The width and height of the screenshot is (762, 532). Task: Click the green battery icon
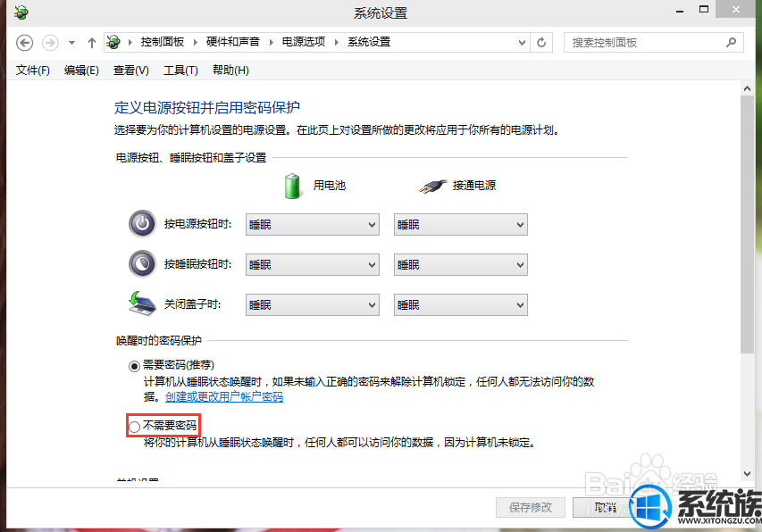pyautogui.click(x=292, y=186)
